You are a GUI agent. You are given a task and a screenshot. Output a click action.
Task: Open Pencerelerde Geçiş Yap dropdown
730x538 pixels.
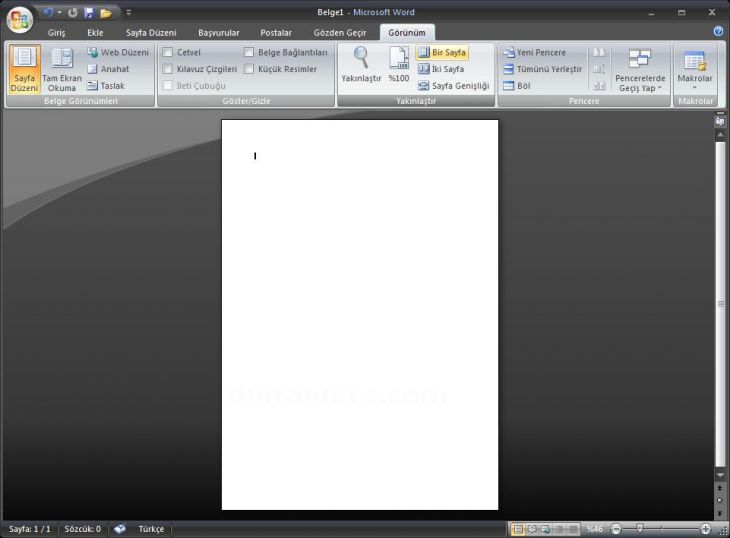click(x=640, y=70)
